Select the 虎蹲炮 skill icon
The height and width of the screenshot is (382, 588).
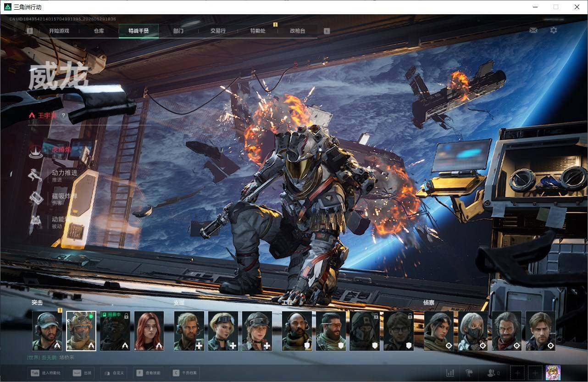tap(36, 152)
